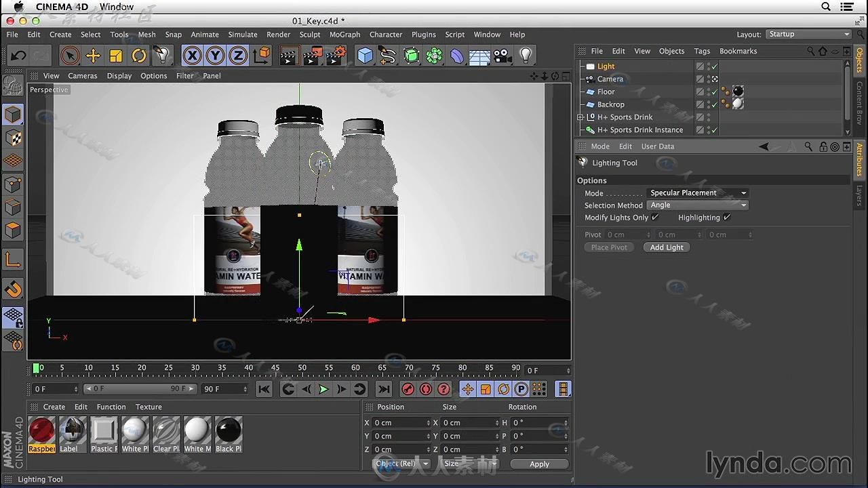Screen dimensions: 868x488
Task: Toggle Parameter keyframe P button
Action: [521, 389]
